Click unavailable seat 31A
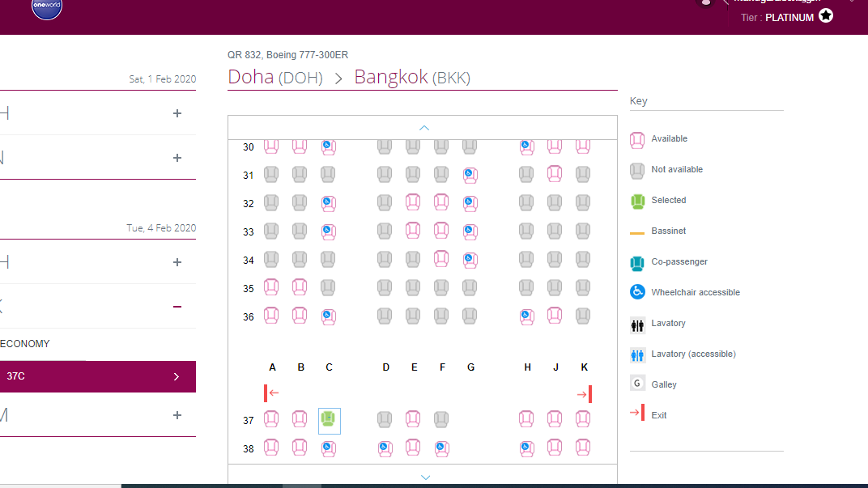The height and width of the screenshot is (488, 868). 271,174
